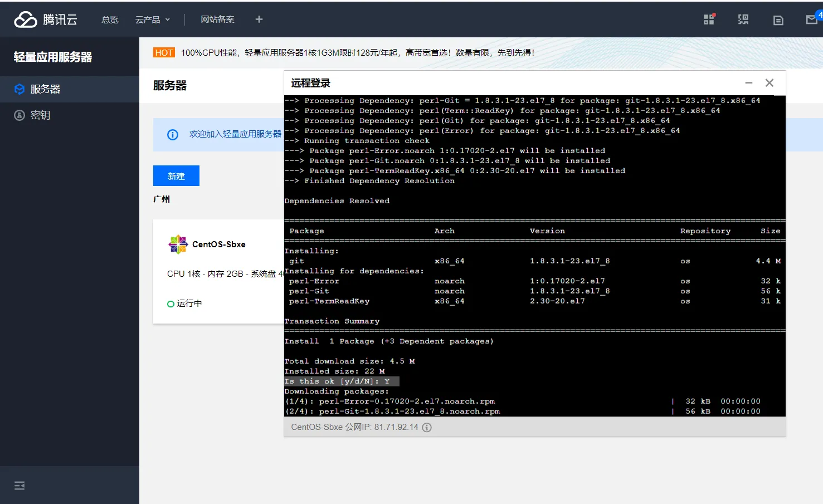Open the 总览 overview page
The width and height of the screenshot is (823, 504).
(110, 19)
